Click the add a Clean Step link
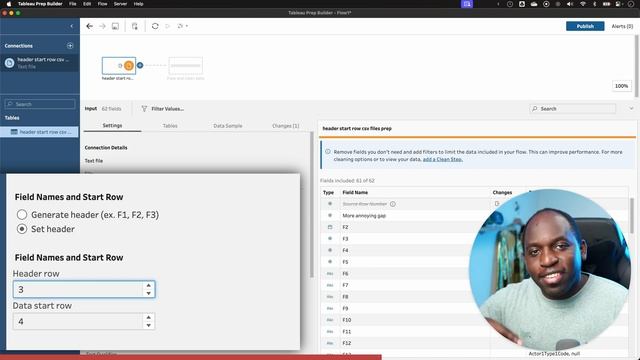640x360 pixels. tap(442, 159)
